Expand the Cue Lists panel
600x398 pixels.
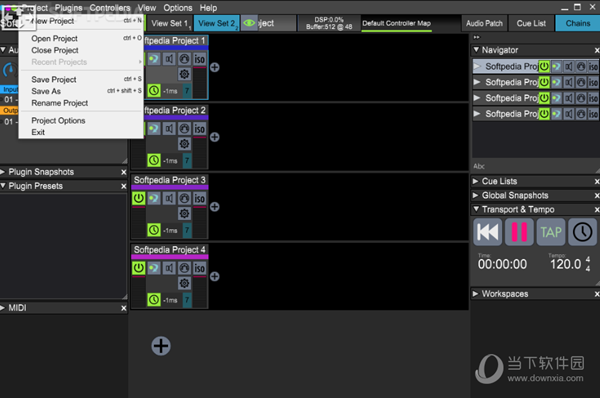click(476, 181)
